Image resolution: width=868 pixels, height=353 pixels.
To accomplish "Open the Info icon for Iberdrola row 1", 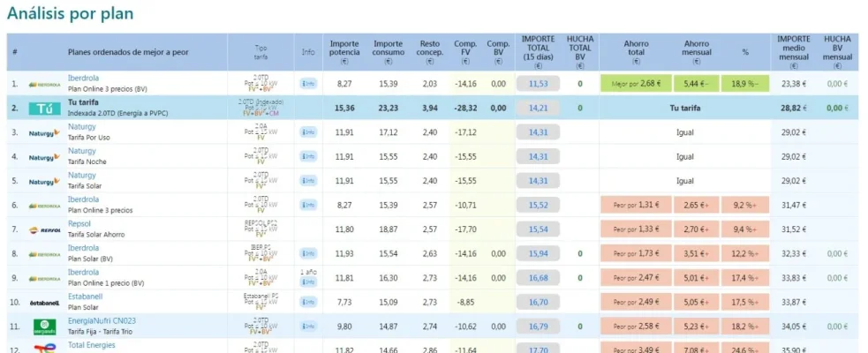I will 308,84.
